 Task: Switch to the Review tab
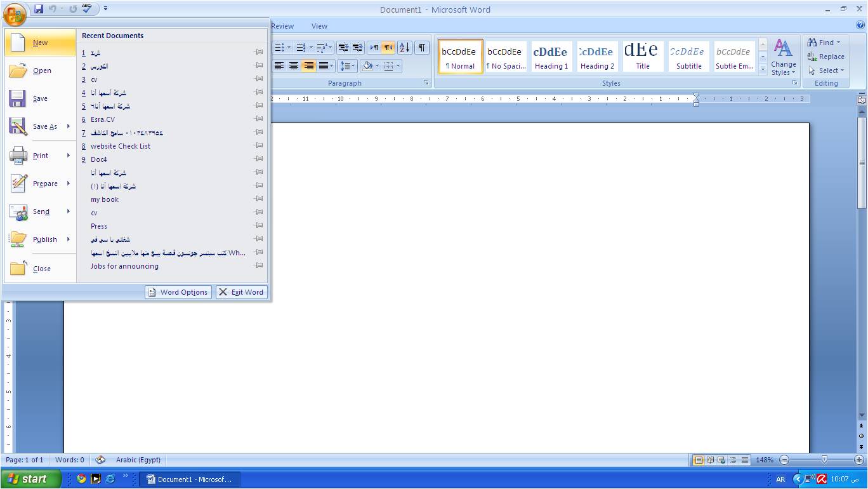pos(282,26)
